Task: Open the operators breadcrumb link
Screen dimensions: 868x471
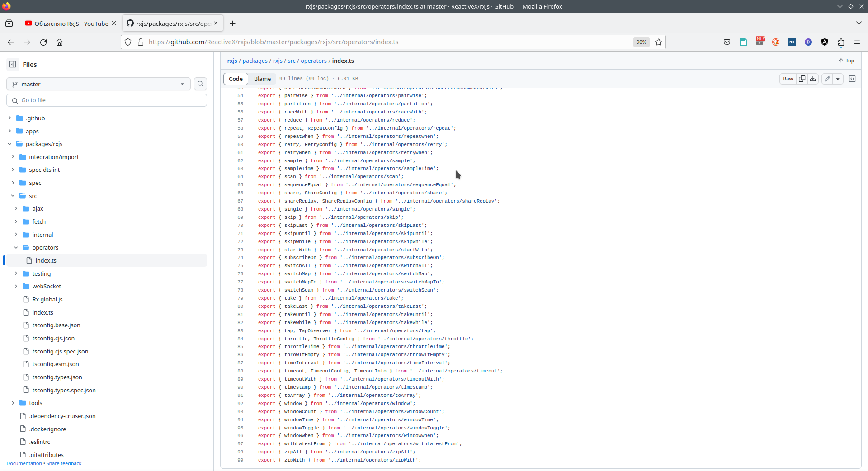Action: (313, 61)
